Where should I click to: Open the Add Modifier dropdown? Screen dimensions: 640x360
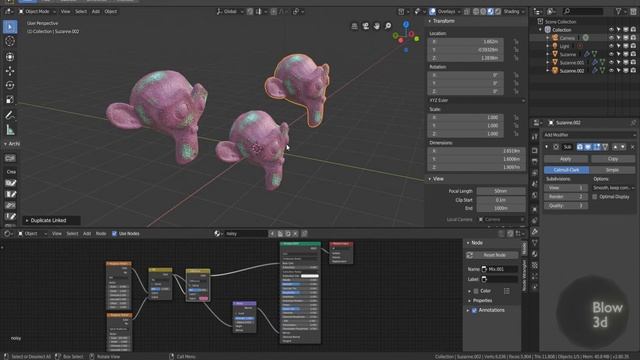tap(589, 135)
